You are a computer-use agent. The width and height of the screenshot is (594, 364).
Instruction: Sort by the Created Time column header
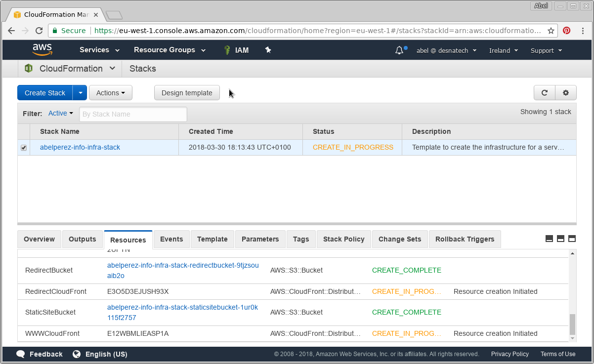click(211, 131)
